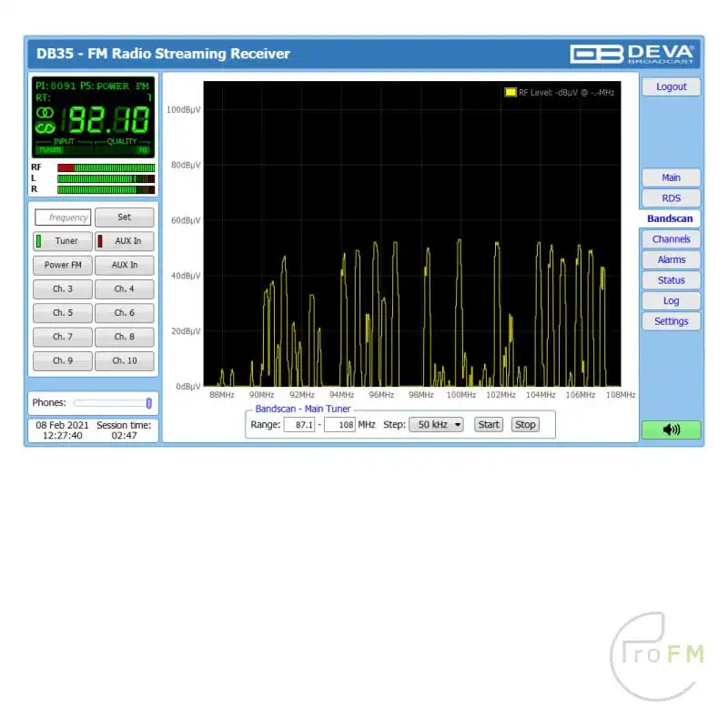The width and height of the screenshot is (728, 728).
Task: Click the yellow RF Level legend swatch
Action: [x=511, y=92]
